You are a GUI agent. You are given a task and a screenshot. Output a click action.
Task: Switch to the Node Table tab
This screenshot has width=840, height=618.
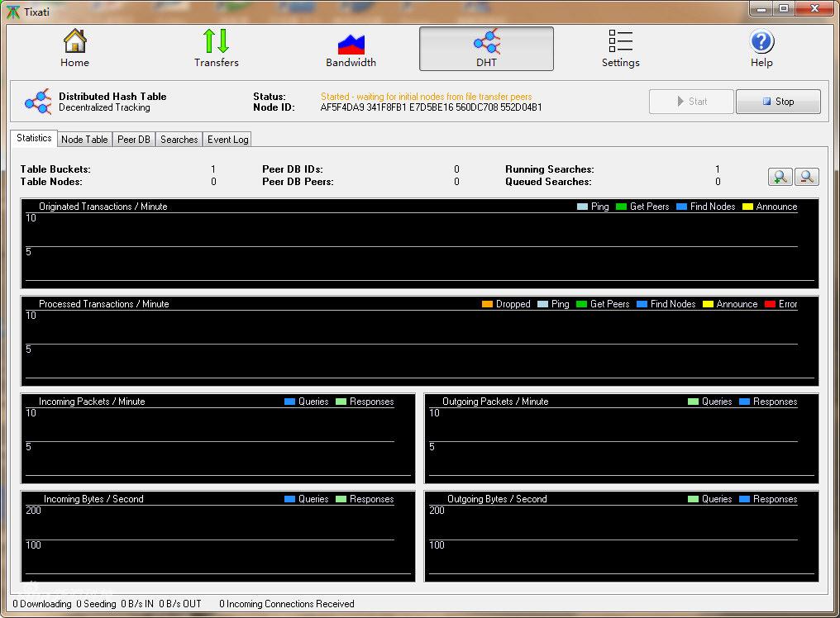click(84, 140)
